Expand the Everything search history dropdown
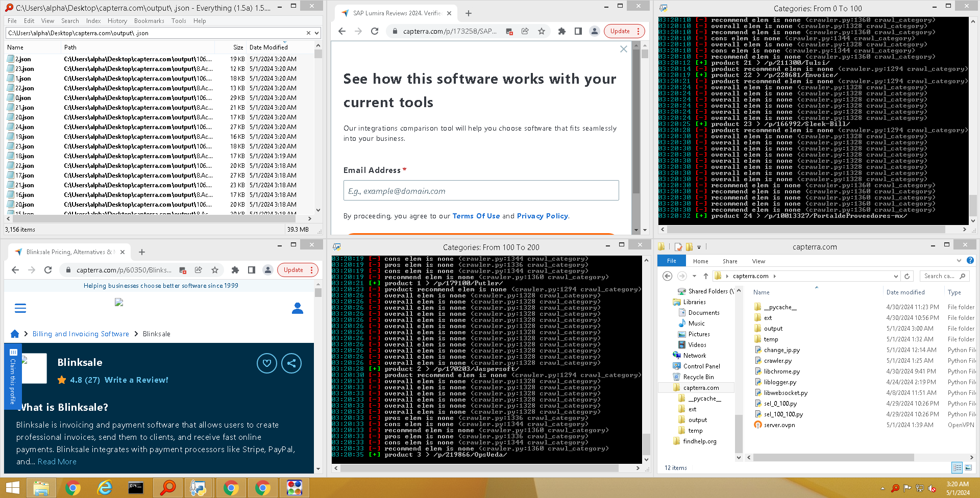This screenshot has height=498, width=980. pos(317,33)
